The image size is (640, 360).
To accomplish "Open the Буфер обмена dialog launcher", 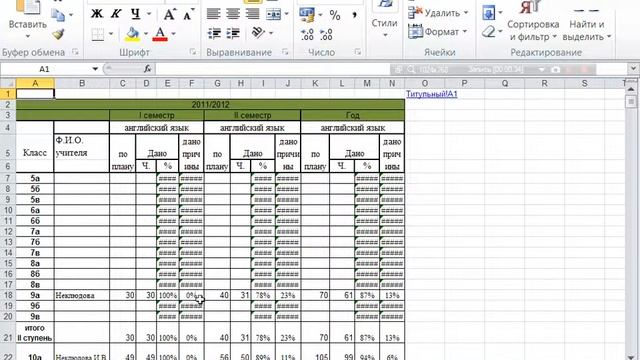I will 75,52.
